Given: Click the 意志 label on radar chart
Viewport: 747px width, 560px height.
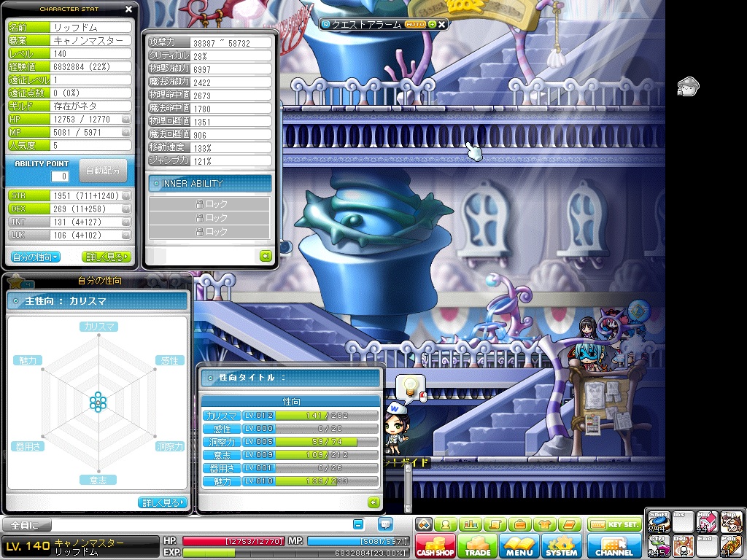Looking at the screenshot, I should [98, 480].
